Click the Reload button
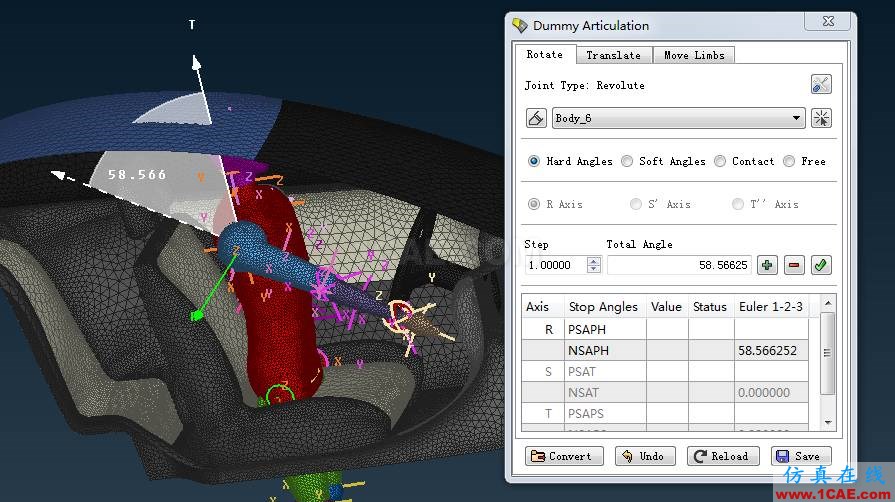The height and width of the screenshot is (502, 895). click(x=723, y=456)
